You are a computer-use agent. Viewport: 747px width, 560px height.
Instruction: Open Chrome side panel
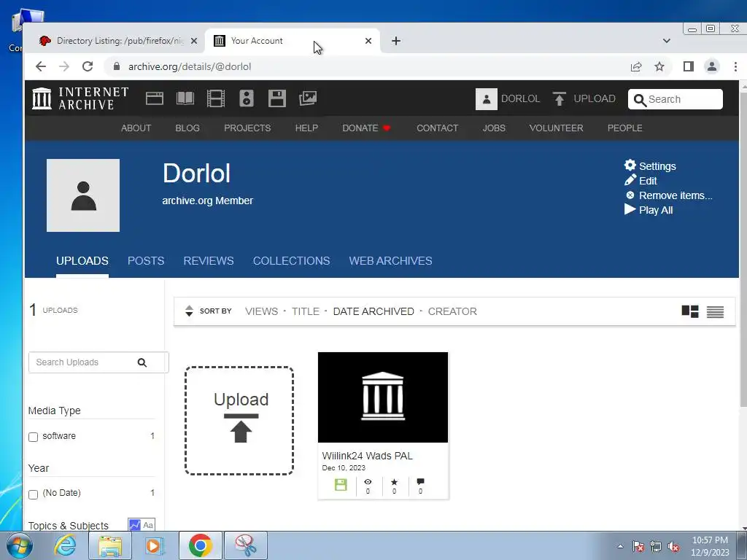(x=689, y=66)
